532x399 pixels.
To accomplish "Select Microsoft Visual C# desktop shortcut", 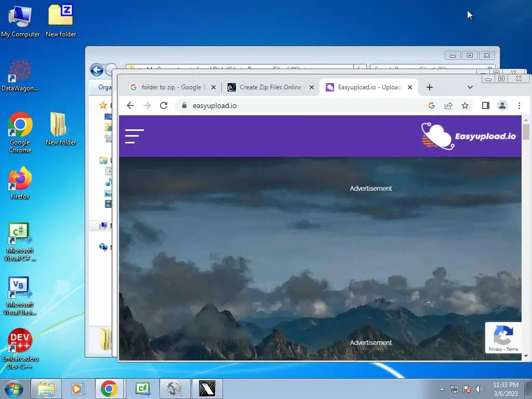I will point(20,242).
